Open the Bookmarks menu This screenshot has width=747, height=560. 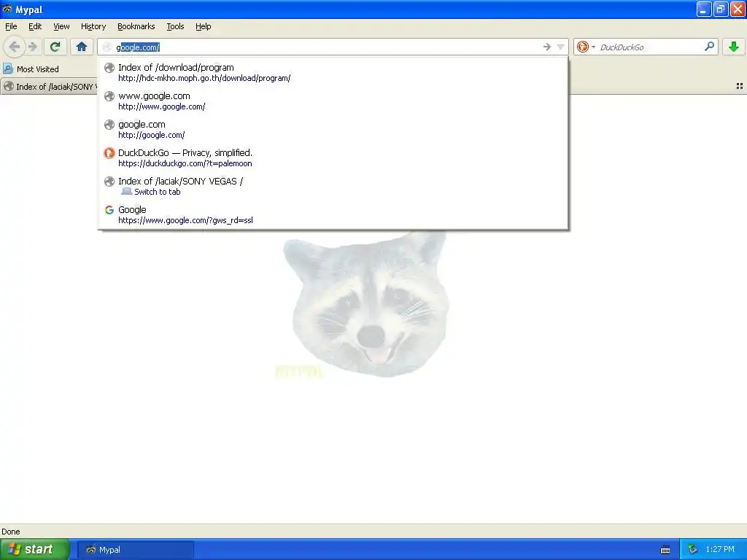pos(136,26)
